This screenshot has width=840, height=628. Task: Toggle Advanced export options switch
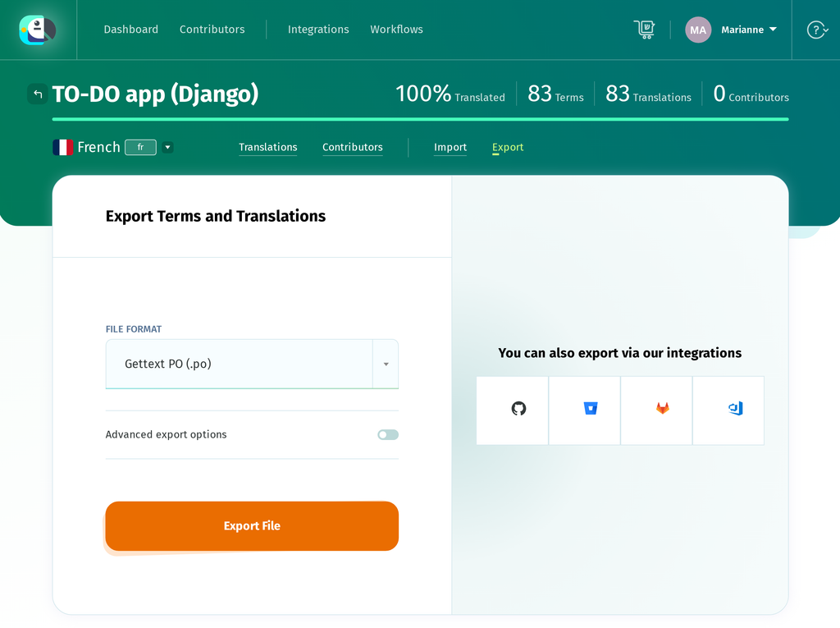[x=388, y=434]
